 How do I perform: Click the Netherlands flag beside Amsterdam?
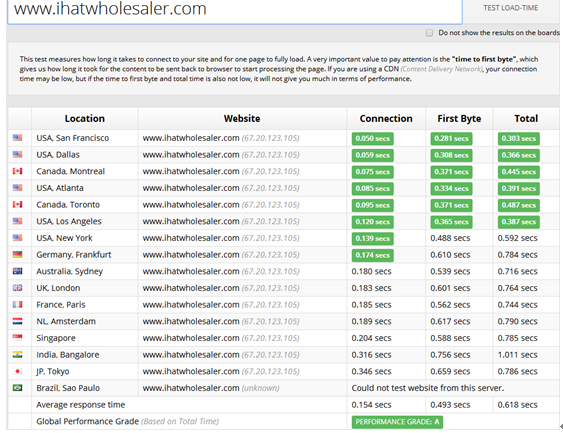[x=18, y=321]
